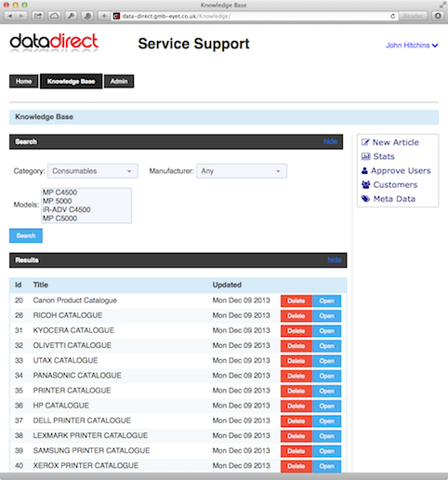The image size is (448, 480).
Task: Open the Customers link
Action: (395, 185)
